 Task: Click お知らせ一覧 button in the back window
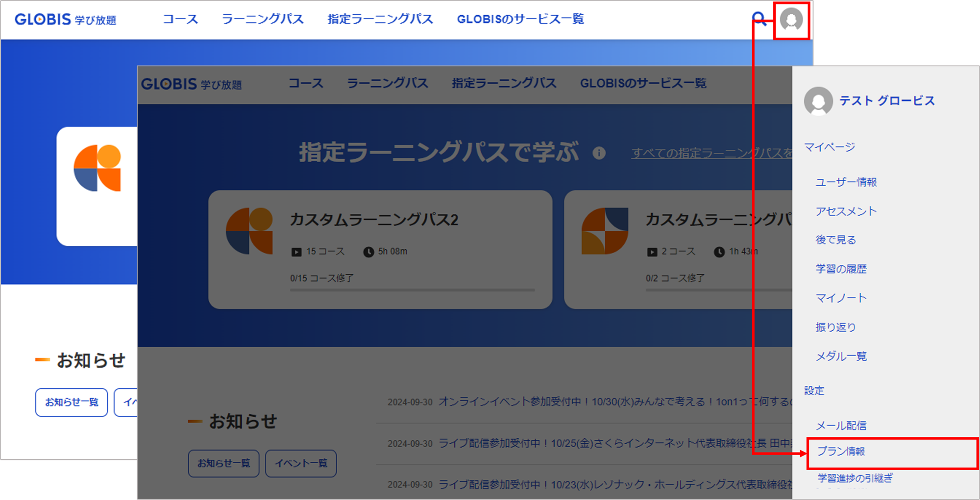coord(72,403)
